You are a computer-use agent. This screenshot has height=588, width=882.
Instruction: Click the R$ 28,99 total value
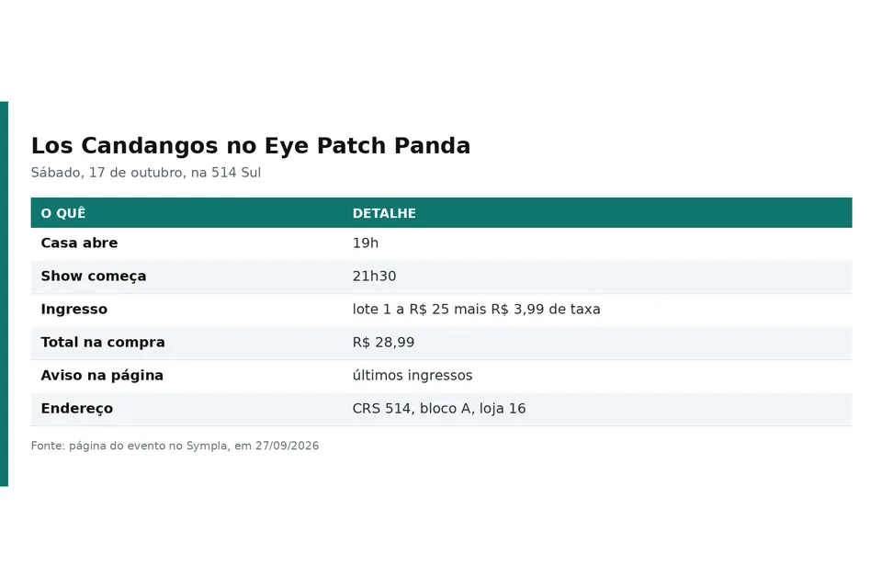coord(383,343)
